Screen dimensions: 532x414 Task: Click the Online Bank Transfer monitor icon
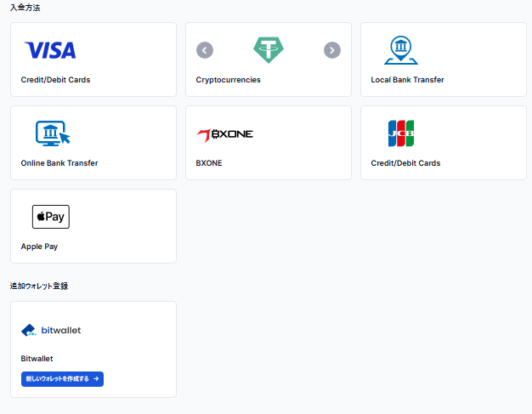(x=53, y=133)
